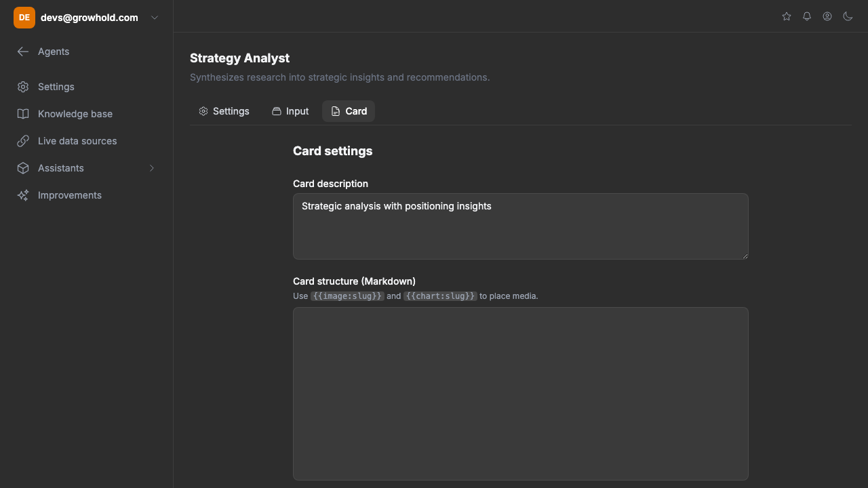Click the Knowledge base book icon

pos(23,114)
